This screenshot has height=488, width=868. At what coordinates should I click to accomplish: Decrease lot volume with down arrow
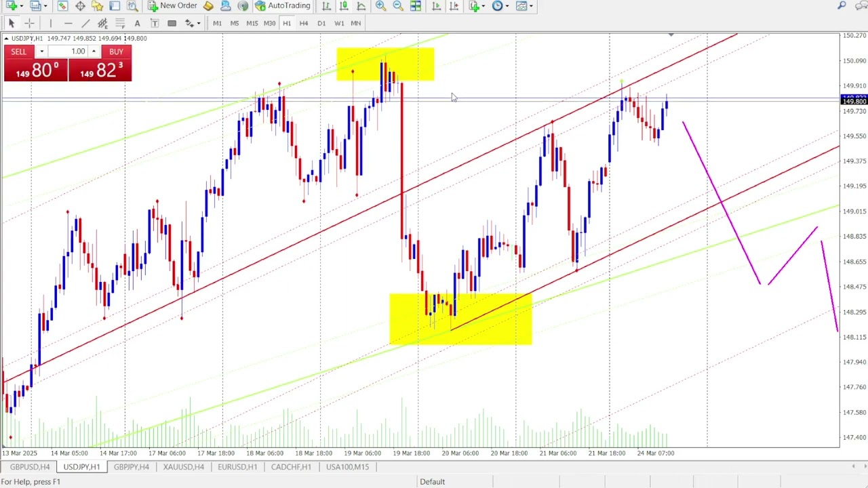(x=42, y=52)
